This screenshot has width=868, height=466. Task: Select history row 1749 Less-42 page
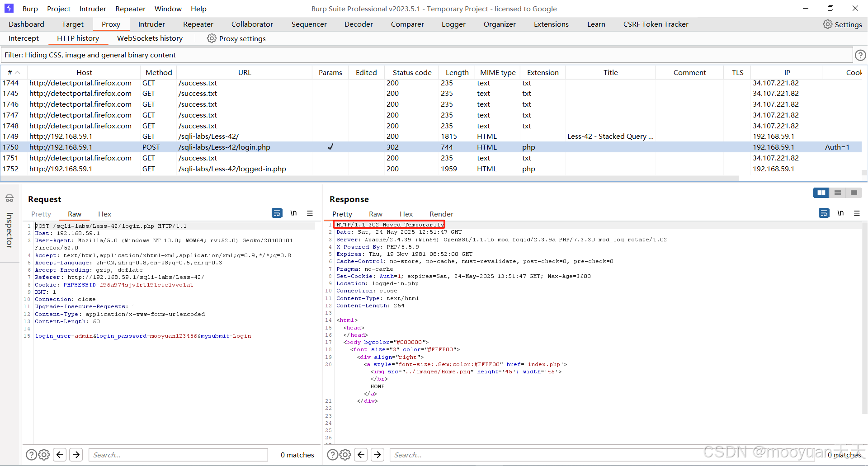point(431,137)
